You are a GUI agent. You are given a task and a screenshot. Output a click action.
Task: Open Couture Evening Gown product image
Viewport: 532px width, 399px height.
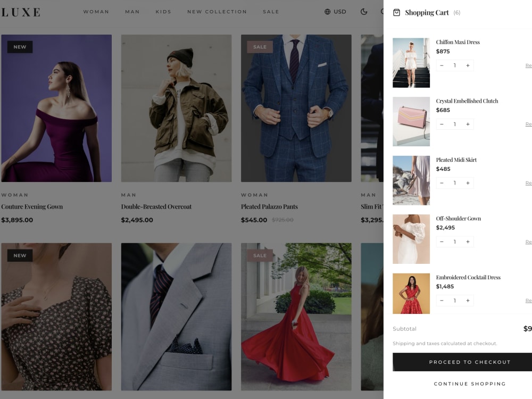click(56, 108)
